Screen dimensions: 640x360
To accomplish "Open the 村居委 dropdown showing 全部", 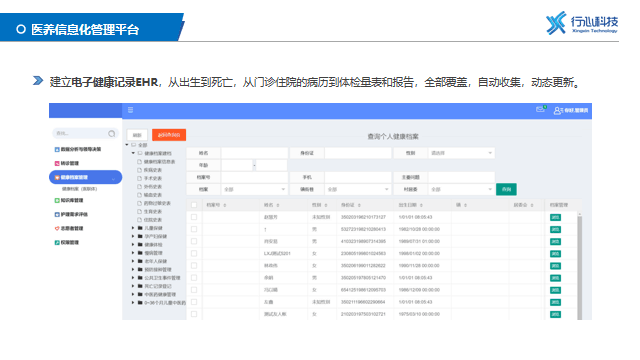I will [x=461, y=189].
